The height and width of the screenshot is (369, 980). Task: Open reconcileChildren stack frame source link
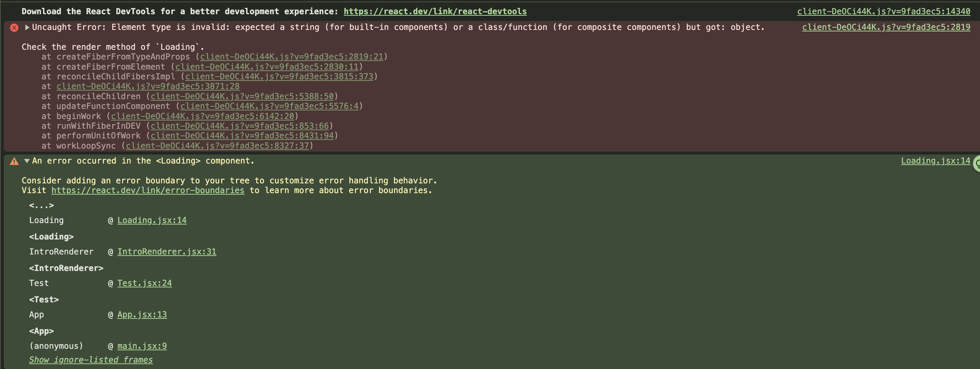coord(242,96)
